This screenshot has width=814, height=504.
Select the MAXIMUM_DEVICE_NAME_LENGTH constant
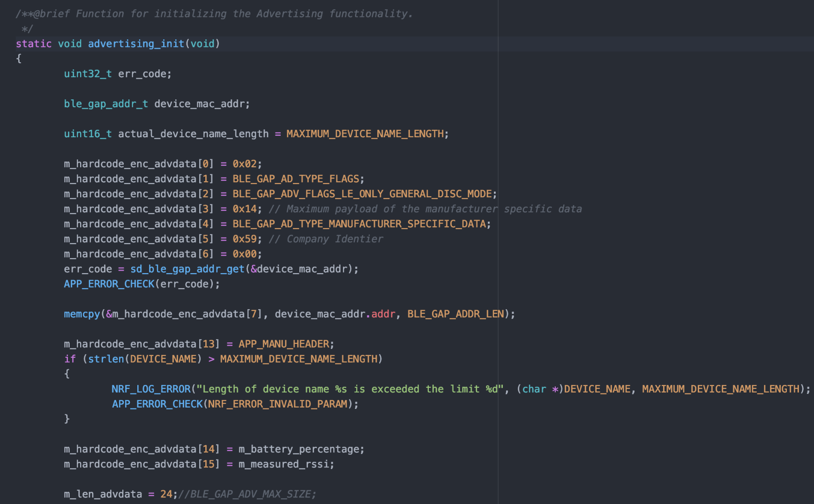(x=366, y=133)
